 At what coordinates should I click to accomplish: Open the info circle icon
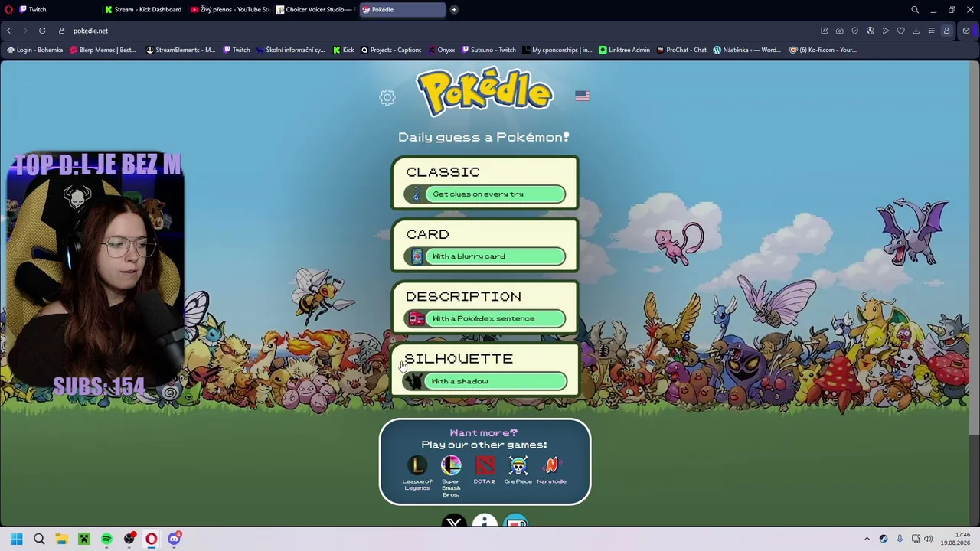pyautogui.click(x=485, y=521)
